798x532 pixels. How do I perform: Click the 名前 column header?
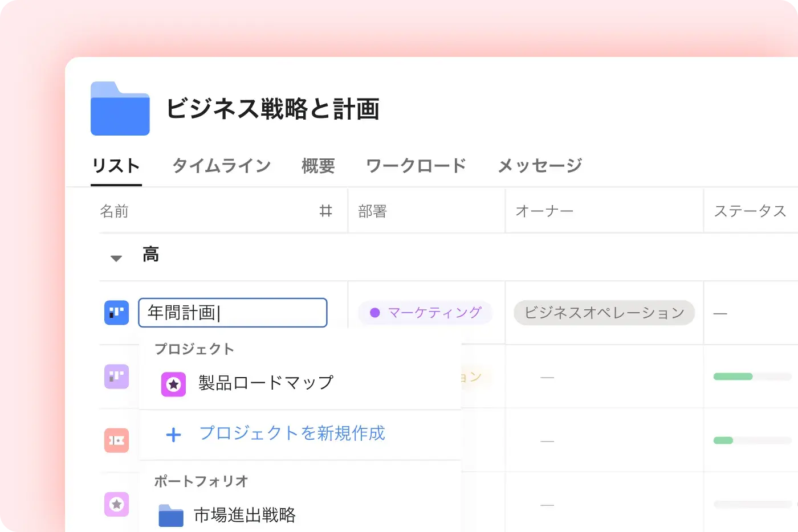click(115, 211)
